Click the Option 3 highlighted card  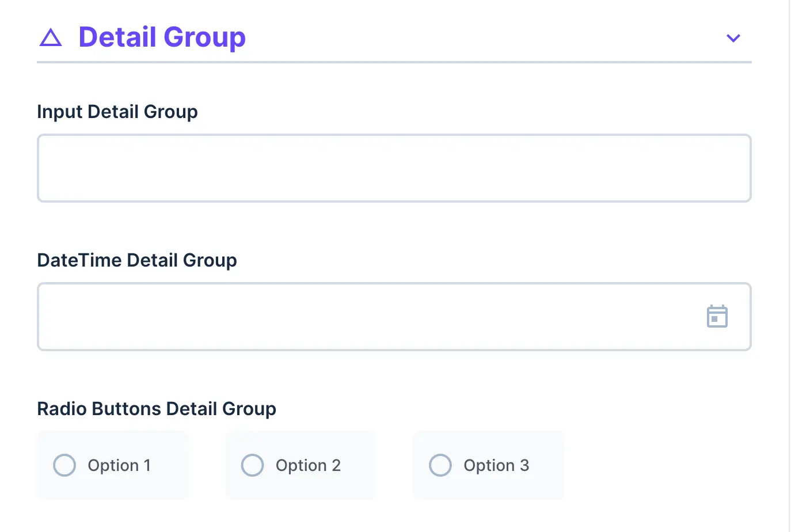point(488,465)
